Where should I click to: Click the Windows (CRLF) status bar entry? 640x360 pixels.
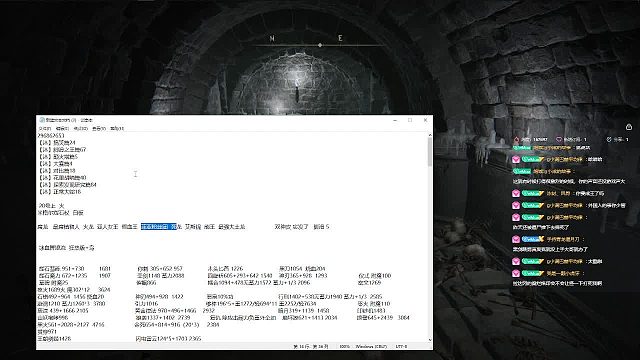tap(371, 347)
